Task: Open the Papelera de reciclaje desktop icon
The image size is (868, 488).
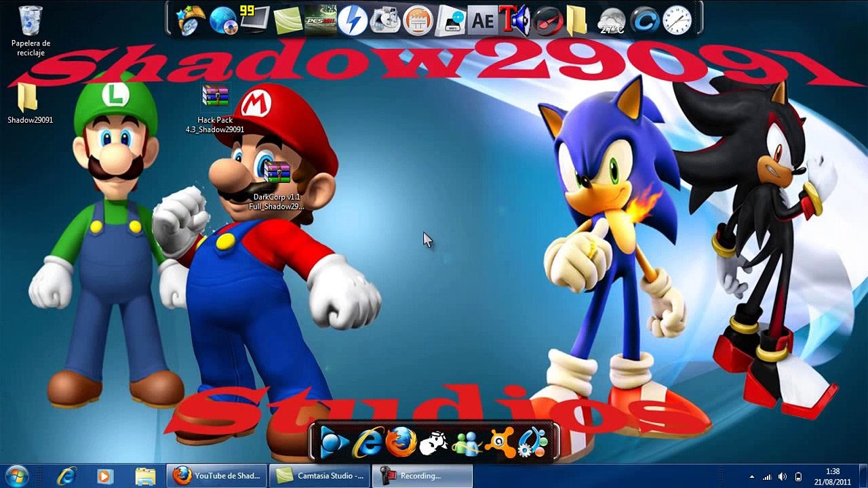Action: [31, 30]
